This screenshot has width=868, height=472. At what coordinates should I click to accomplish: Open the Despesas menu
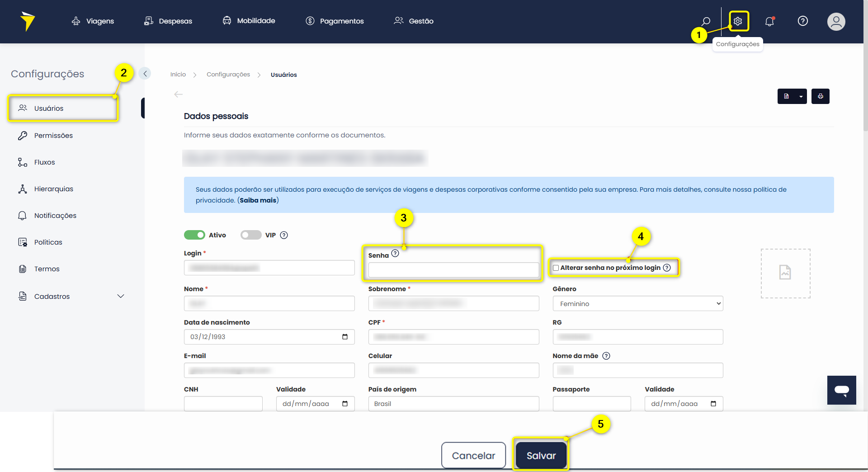click(168, 21)
